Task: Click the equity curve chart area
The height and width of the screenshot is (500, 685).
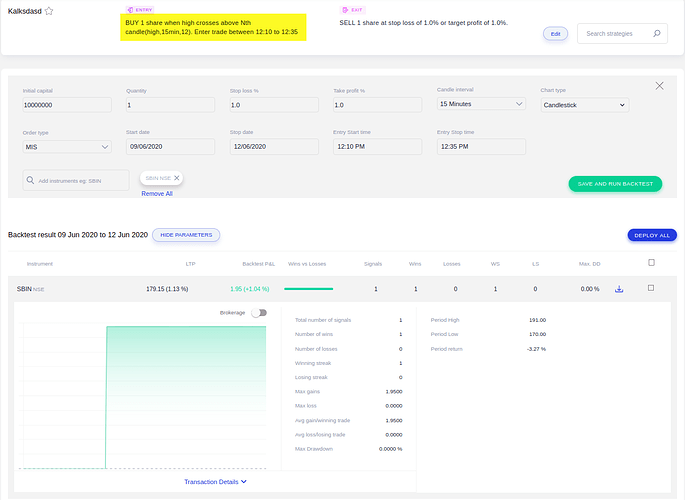Action: point(142,397)
